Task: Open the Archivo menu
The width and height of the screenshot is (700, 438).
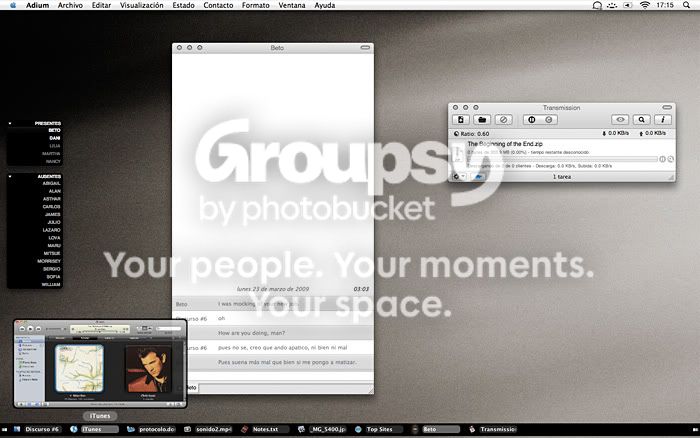Action: [70, 5]
